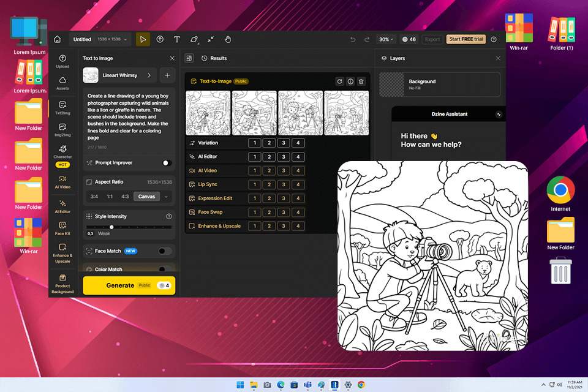The height and width of the screenshot is (392, 588).
Task: Click the collapse arrows tool
Action: pos(211,39)
